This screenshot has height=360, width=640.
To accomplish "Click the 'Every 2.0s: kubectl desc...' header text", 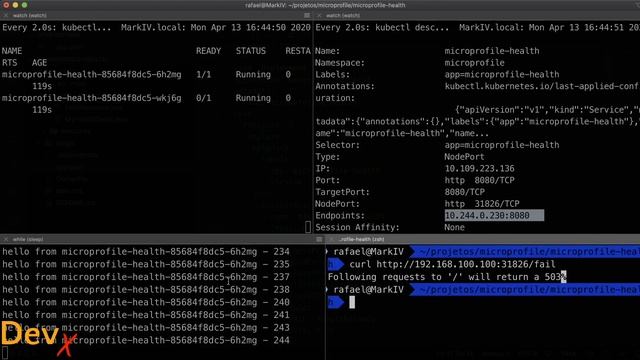I will (x=382, y=28).
